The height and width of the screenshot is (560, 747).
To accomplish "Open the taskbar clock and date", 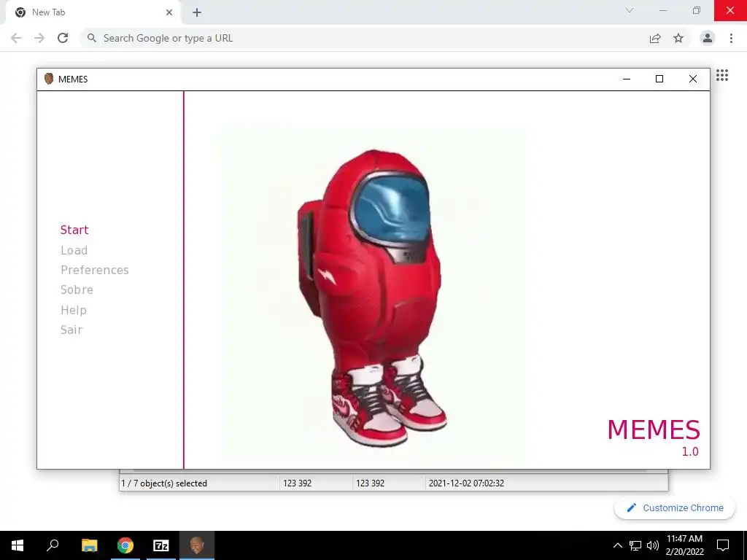I will point(684,545).
